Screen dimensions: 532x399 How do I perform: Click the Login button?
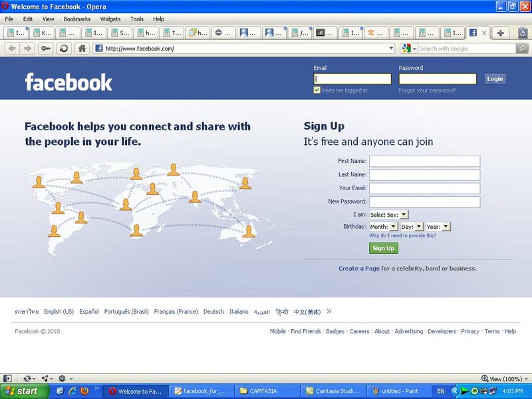coord(495,78)
